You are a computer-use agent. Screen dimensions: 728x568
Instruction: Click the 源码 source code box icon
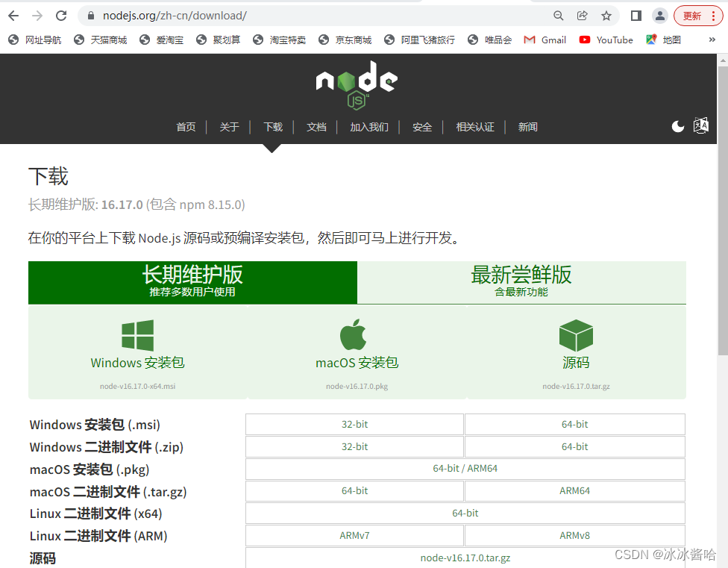coord(575,336)
